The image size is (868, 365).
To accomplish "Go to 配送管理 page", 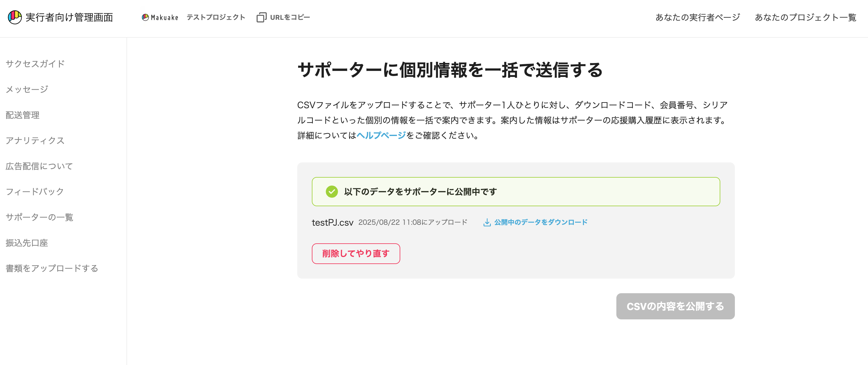I will [22, 115].
